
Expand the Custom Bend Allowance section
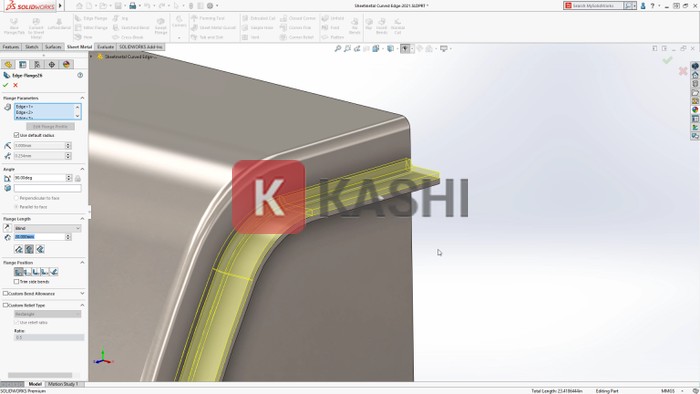click(x=82, y=293)
